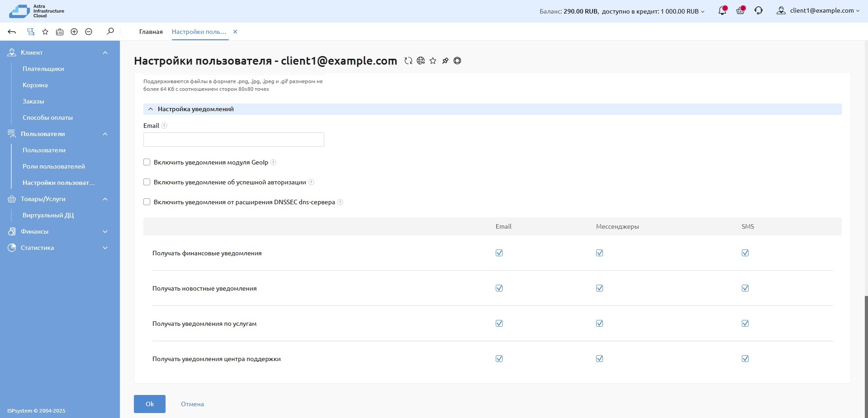Viewport: 868px width, 418px height.
Task: Open Корзина in sidebar
Action: [35, 85]
